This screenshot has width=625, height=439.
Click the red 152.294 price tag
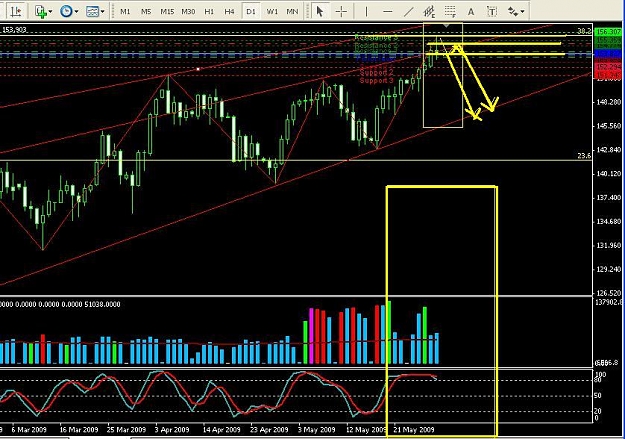click(x=608, y=67)
